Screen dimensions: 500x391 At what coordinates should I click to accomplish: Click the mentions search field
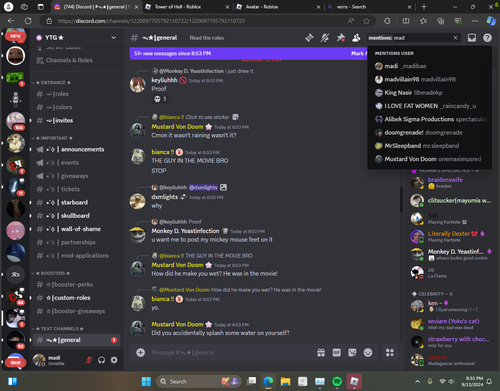(x=413, y=38)
